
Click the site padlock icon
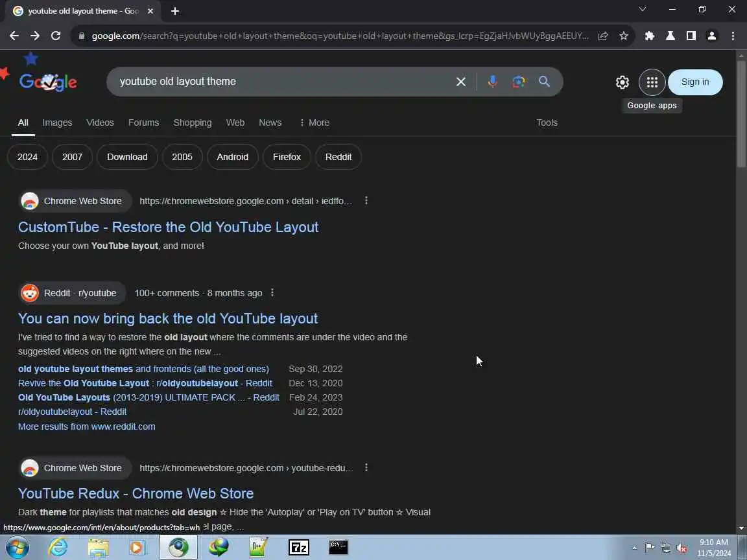82,36
